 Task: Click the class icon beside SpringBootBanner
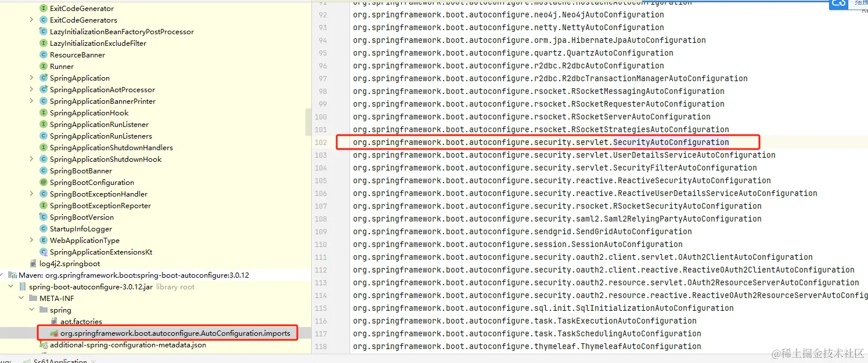coord(43,171)
